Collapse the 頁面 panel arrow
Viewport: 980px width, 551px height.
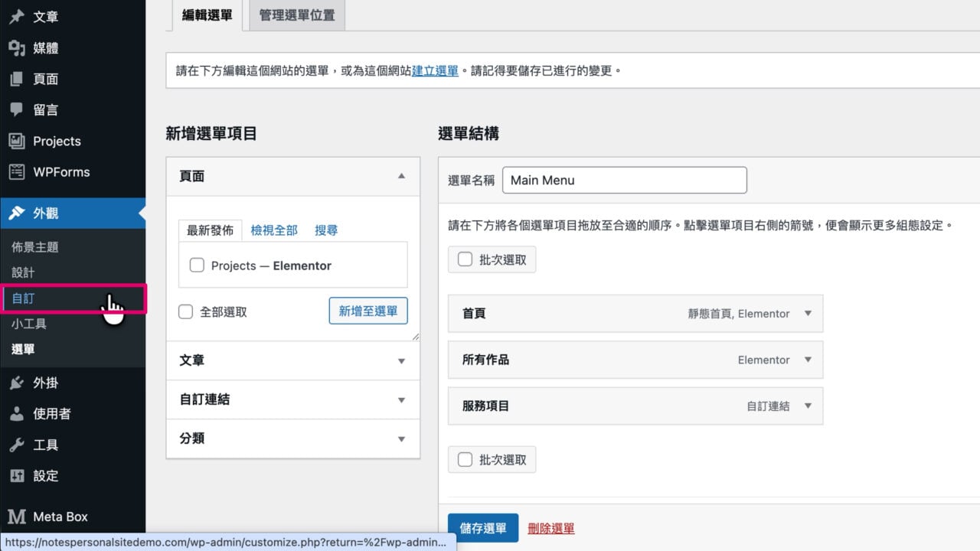click(401, 176)
